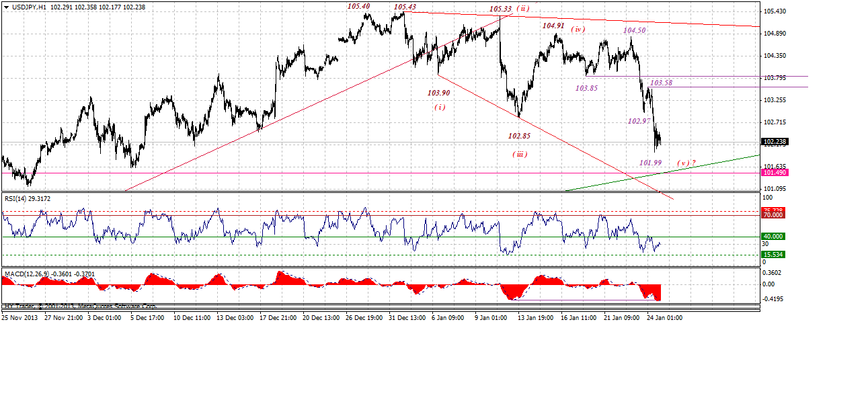Click the green 15.534 RSI level tag

pyautogui.click(x=773, y=255)
